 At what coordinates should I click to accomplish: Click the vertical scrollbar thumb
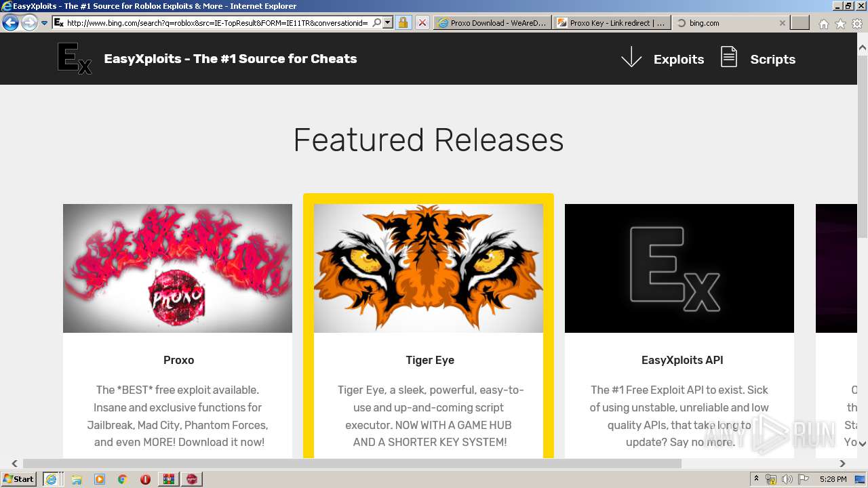(863, 146)
